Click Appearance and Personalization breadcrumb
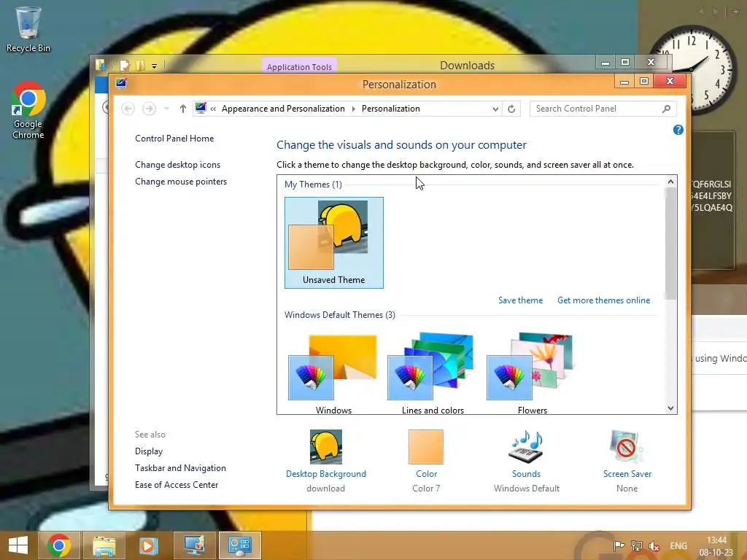Screen dimensions: 747x560 click(x=283, y=109)
